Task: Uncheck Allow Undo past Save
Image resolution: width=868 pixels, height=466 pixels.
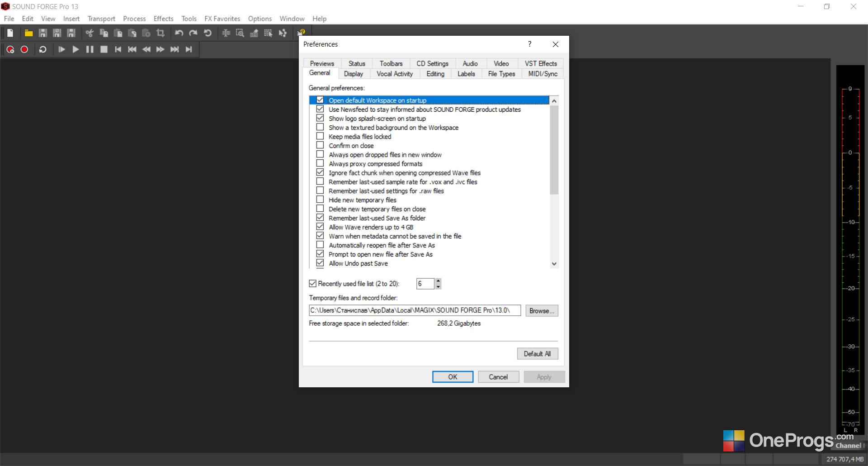Action: coord(320,263)
